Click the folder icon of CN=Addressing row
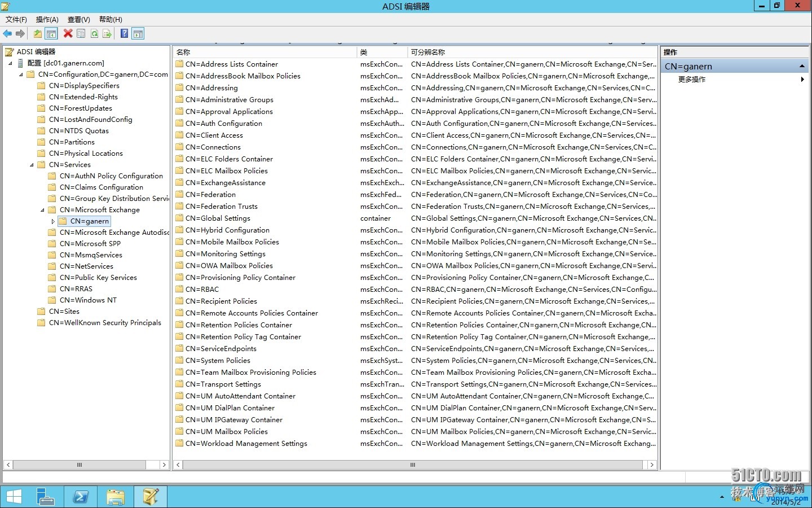 tap(179, 87)
